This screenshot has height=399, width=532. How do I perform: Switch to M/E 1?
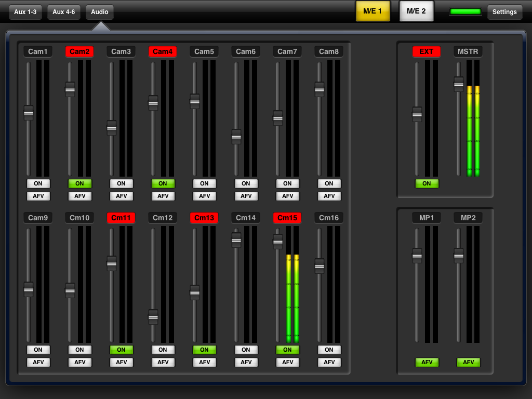[373, 11]
